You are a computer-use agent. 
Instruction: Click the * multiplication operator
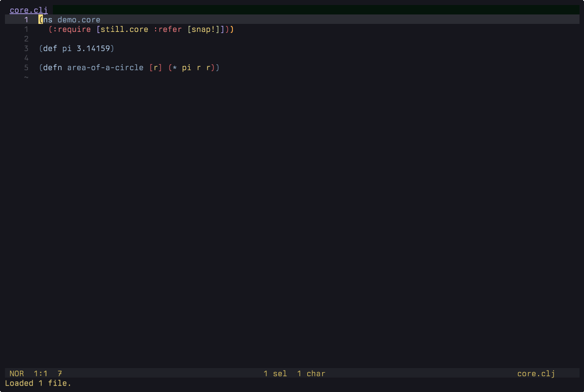[175, 68]
